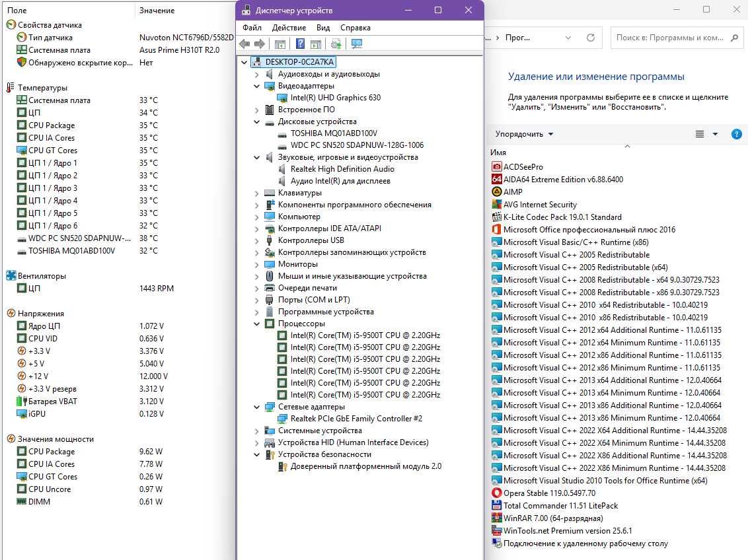Click the Forward arrow in Device Manager toolbar
This screenshot has width=748, height=560.
(260, 44)
